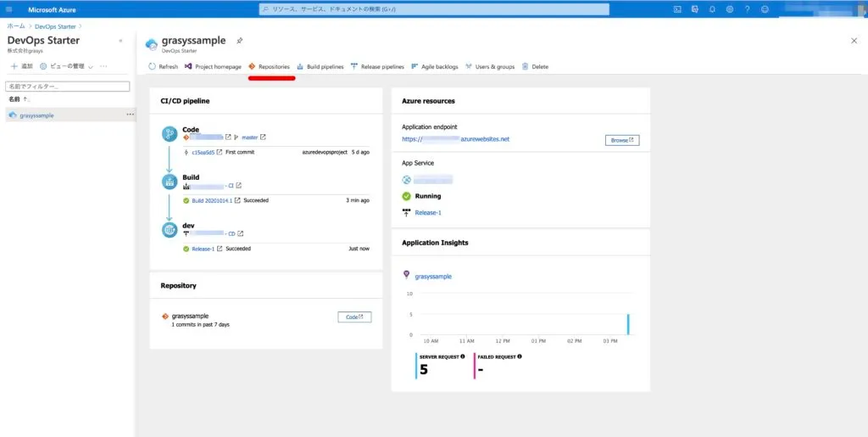
Task: Show the notifications bell
Action: click(712, 9)
